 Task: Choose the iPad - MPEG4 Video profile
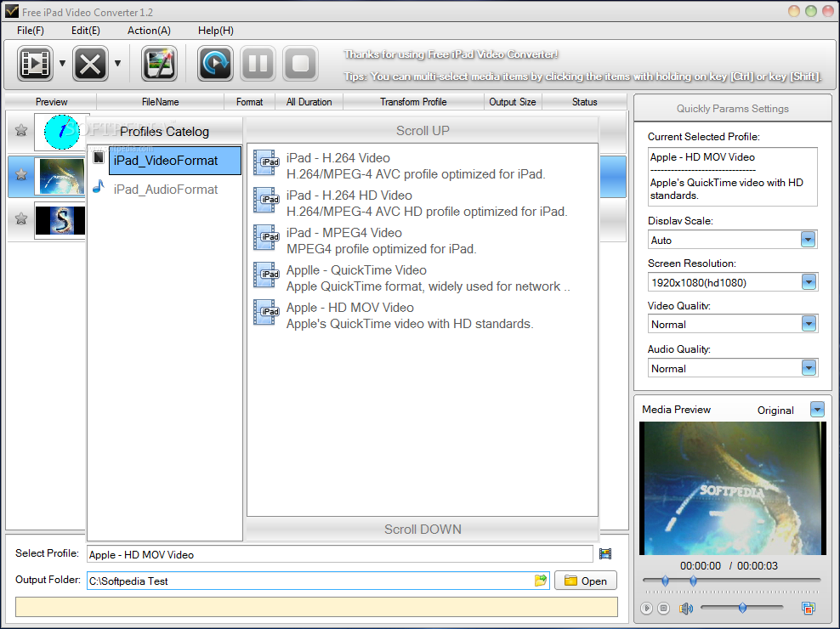click(423, 241)
